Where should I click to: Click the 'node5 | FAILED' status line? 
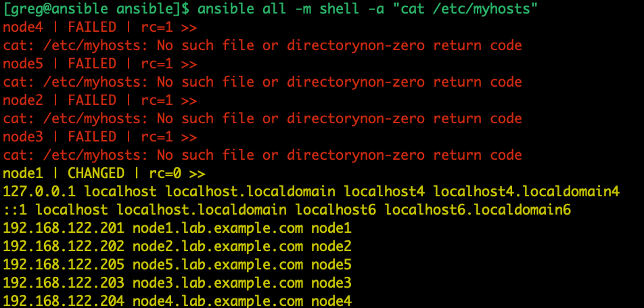(x=100, y=64)
